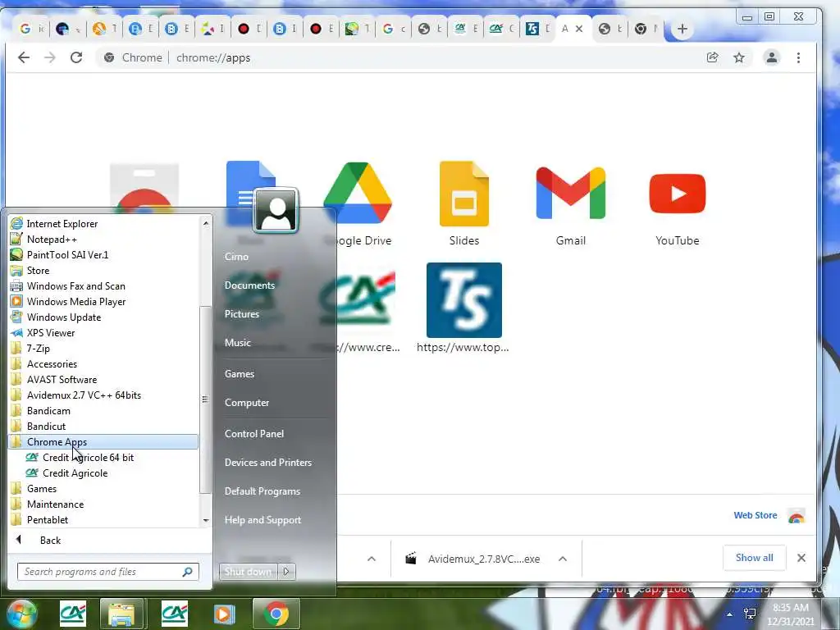Viewport: 840px width, 630px height.
Task: Click the user account picture in Start menu
Action: [276, 210]
